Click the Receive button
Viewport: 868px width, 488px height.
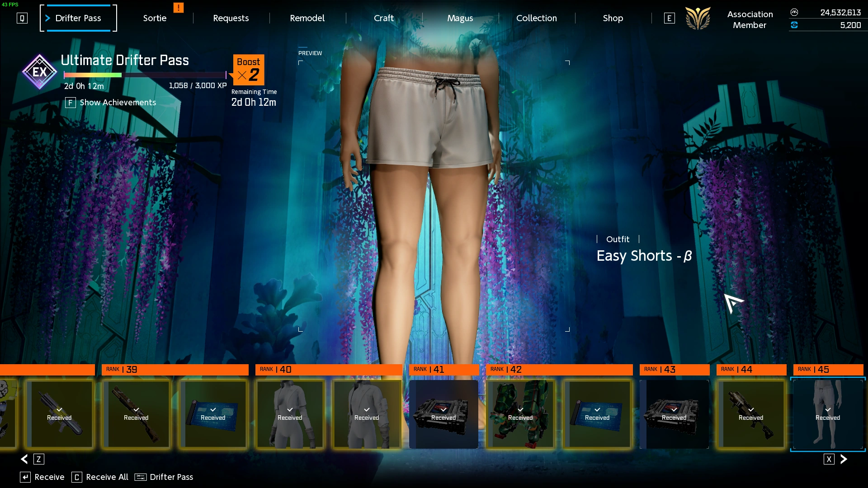[49, 477]
